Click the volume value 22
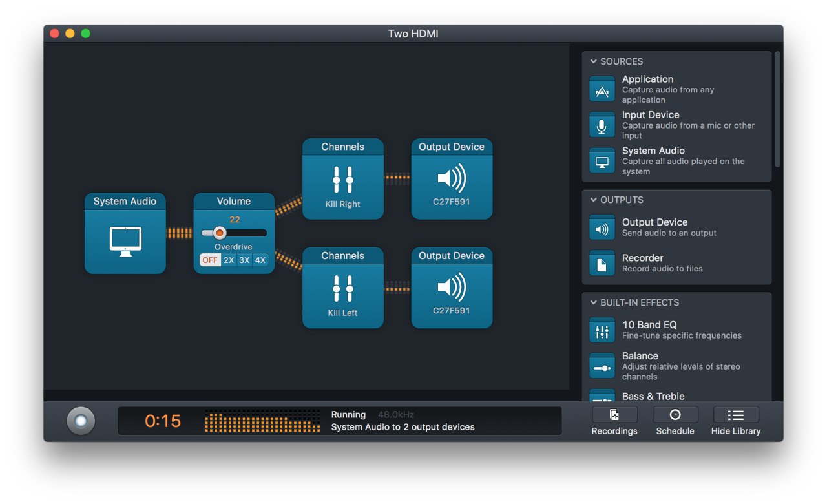Viewport: 827px width, 504px height. click(x=235, y=220)
